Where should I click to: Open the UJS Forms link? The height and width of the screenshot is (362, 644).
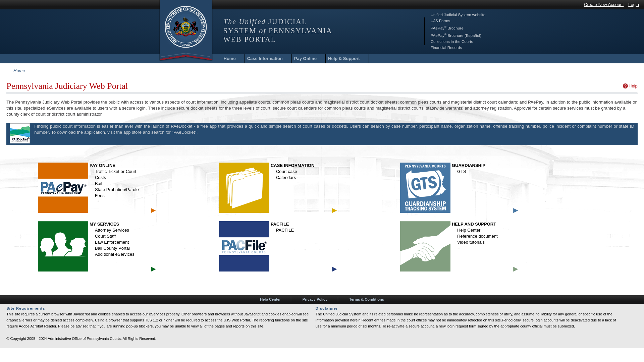[x=440, y=21]
